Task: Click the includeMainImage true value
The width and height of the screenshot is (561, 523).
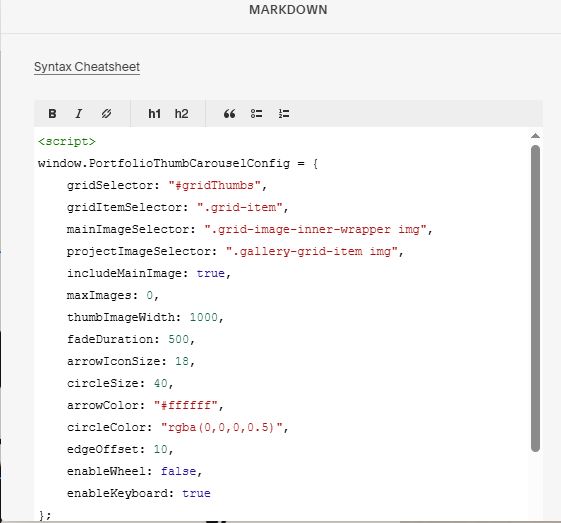Action: [211, 273]
